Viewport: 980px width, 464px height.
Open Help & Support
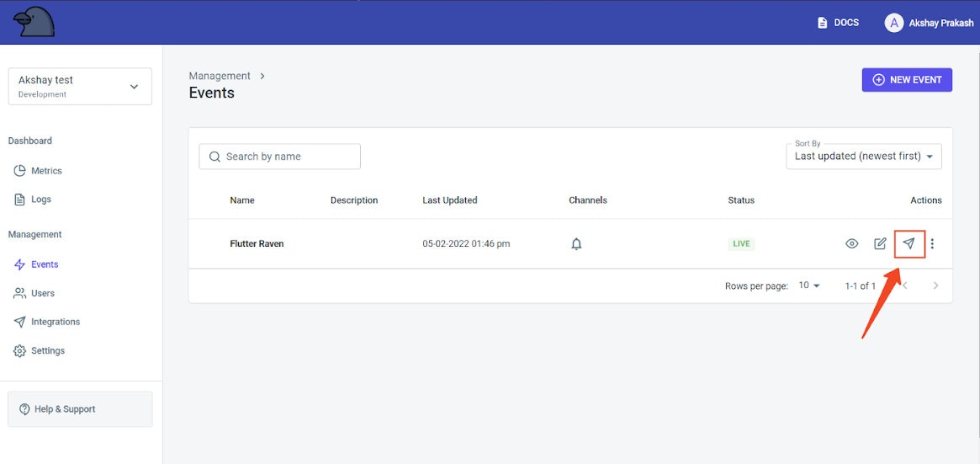(80, 409)
